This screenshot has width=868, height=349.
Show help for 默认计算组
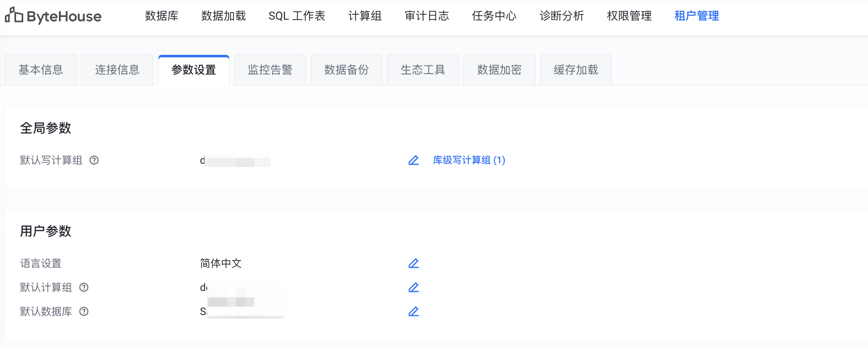[x=84, y=287]
